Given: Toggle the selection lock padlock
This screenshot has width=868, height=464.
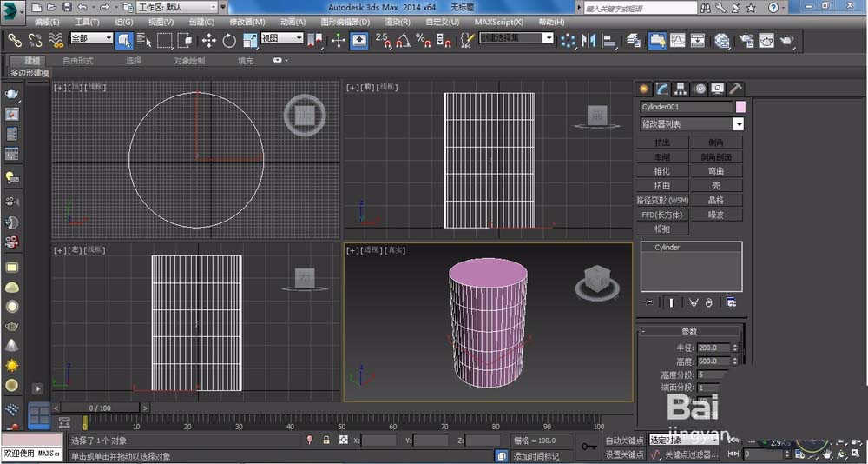Looking at the screenshot, I should click(326, 441).
